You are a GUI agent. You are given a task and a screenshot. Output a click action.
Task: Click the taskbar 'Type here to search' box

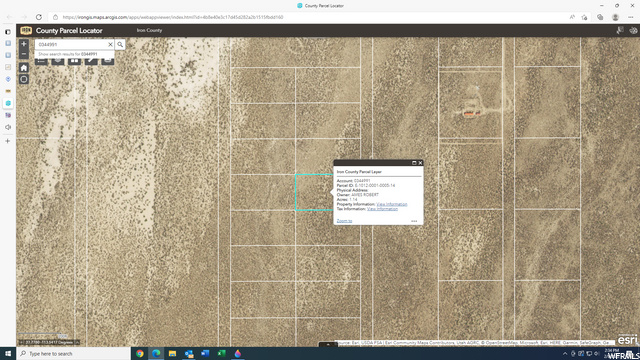tap(73, 353)
